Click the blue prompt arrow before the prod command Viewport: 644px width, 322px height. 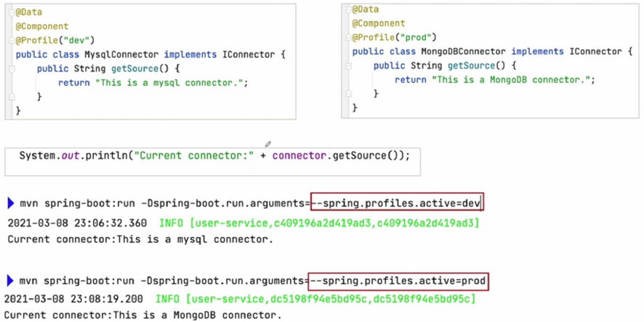11,281
